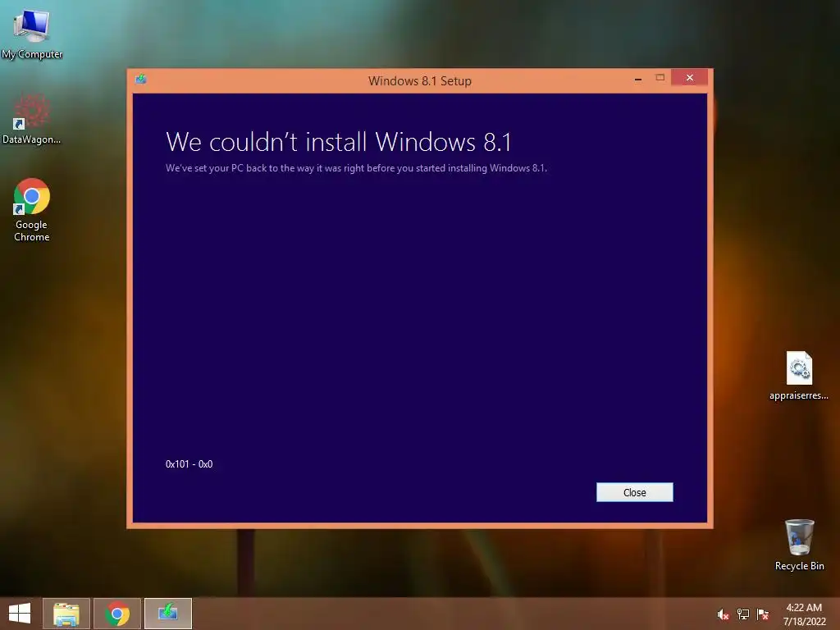Select the appraiserres file on desktop
Image resolution: width=840 pixels, height=630 pixels.
click(x=799, y=376)
